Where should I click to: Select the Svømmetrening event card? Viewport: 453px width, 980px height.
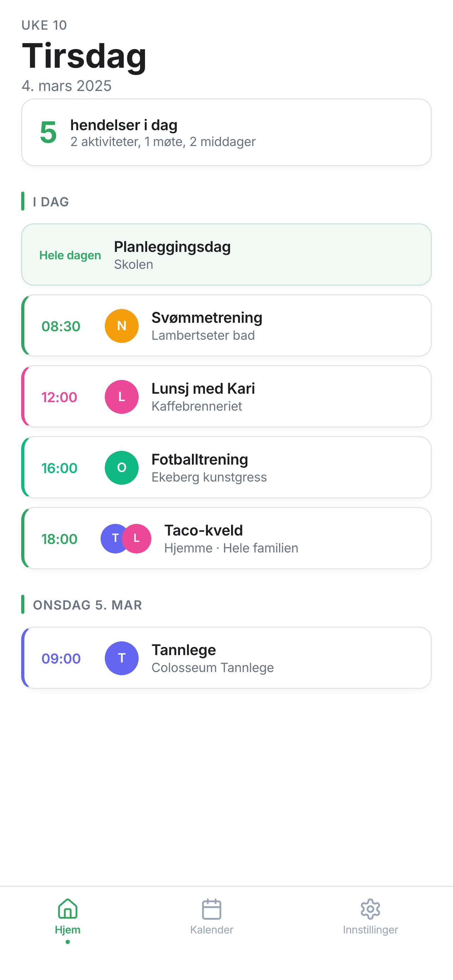(x=226, y=326)
